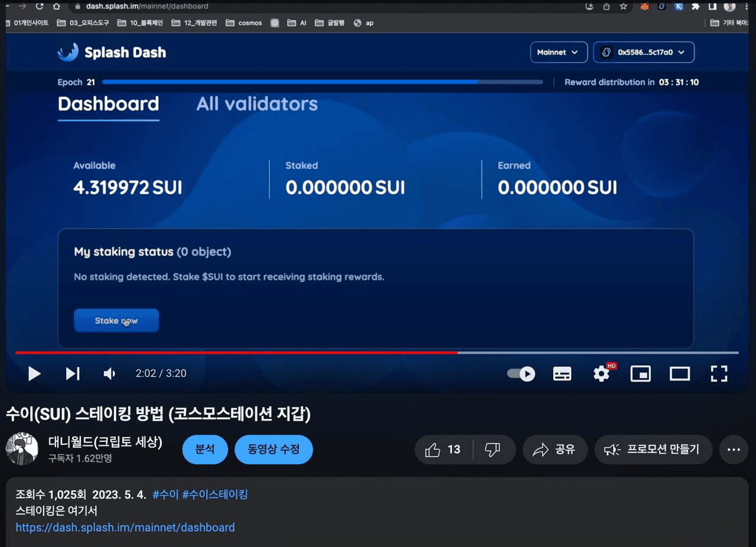The width and height of the screenshot is (756, 547).
Task: Open the blue K extension
Action: (679, 6)
